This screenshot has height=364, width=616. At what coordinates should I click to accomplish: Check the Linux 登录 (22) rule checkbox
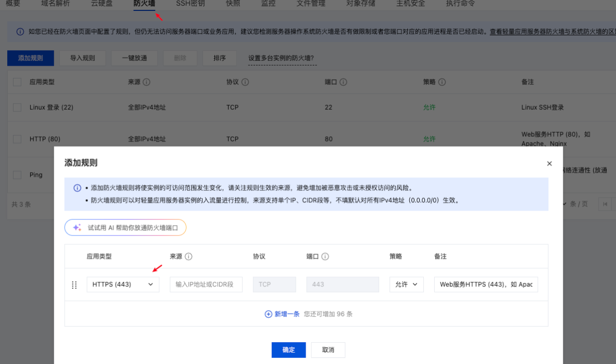tap(17, 108)
